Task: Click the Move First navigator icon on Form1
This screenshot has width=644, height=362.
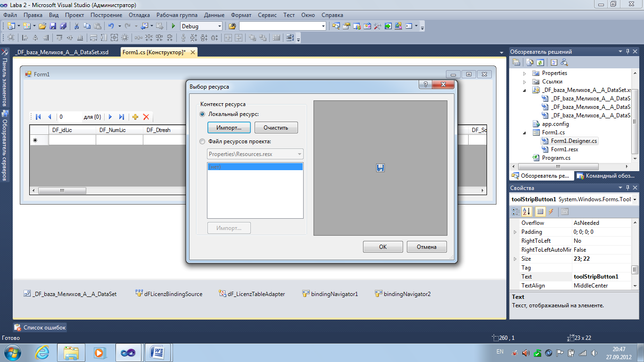Action: [38, 117]
